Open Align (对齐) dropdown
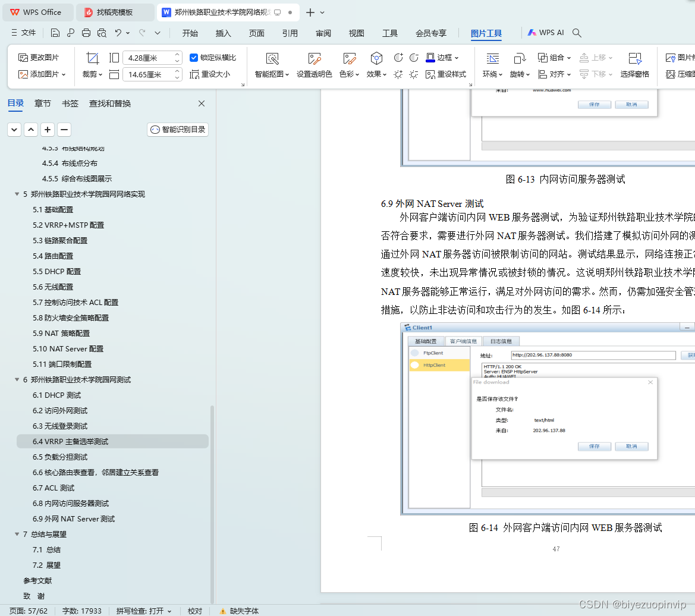 click(555, 74)
